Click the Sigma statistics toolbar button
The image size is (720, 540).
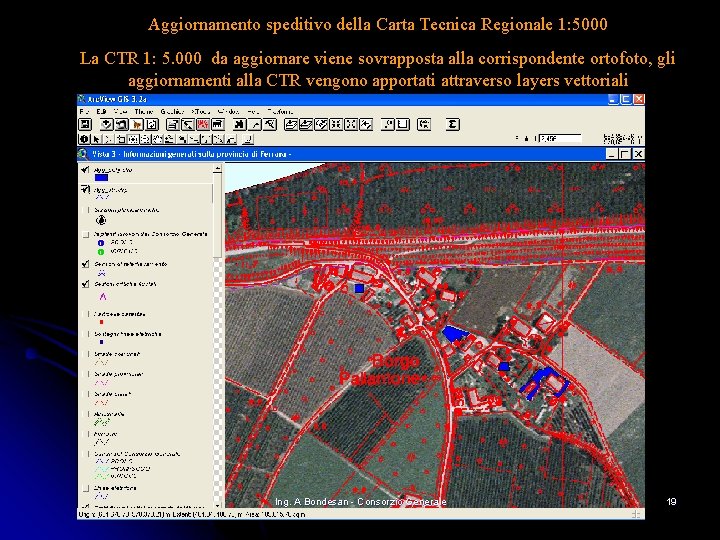(x=453, y=124)
